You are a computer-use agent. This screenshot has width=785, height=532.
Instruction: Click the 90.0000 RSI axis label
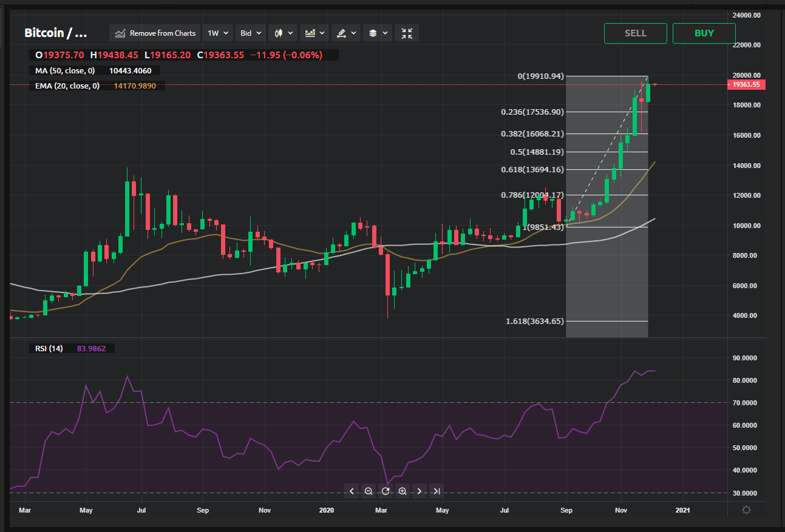coord(746,358)
